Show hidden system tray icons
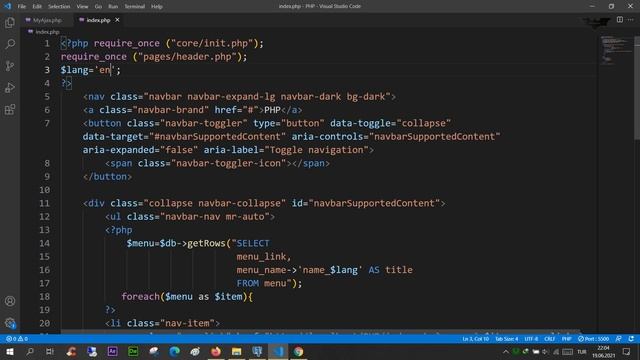 506,352
